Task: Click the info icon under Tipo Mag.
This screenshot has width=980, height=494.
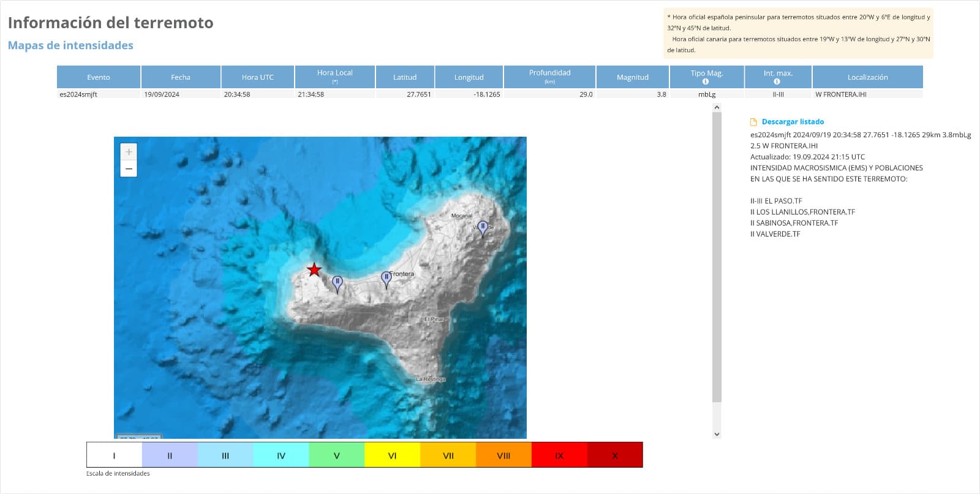Action: pos(706,82)
